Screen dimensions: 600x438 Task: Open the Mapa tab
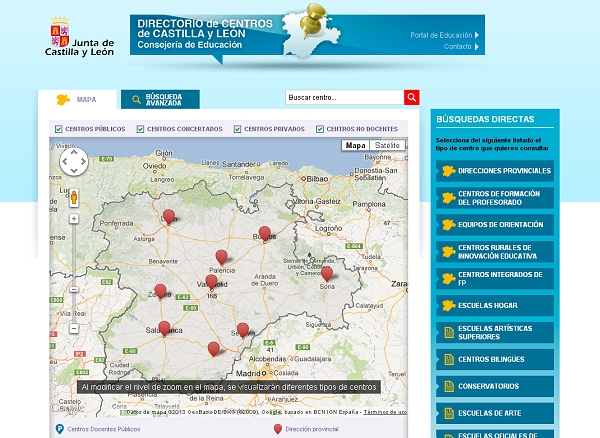tap(77, 99)
